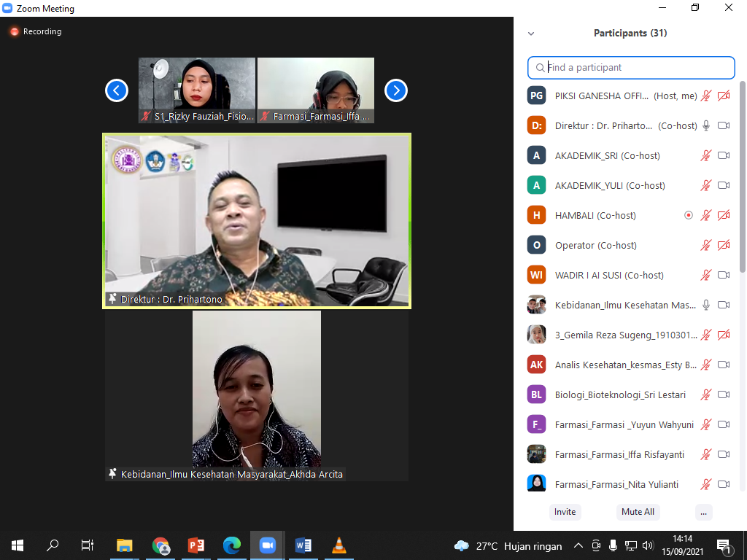Click the recording indicator next to HAMBALI
747x560 pixels.
pos(689,215)
